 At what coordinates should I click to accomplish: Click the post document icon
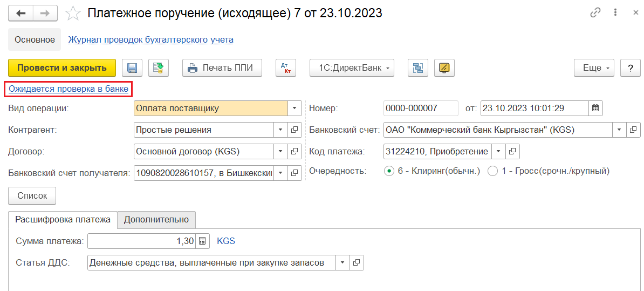tap(159, 68)
